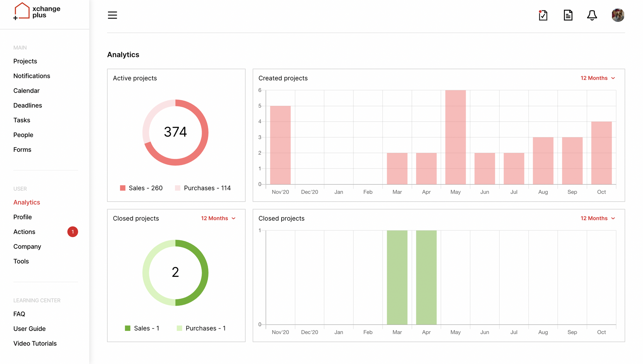Toggle green Sales legend in Closed projects
Image resolution: width=643 pixels, height=364 pixels.
[142, 328]
